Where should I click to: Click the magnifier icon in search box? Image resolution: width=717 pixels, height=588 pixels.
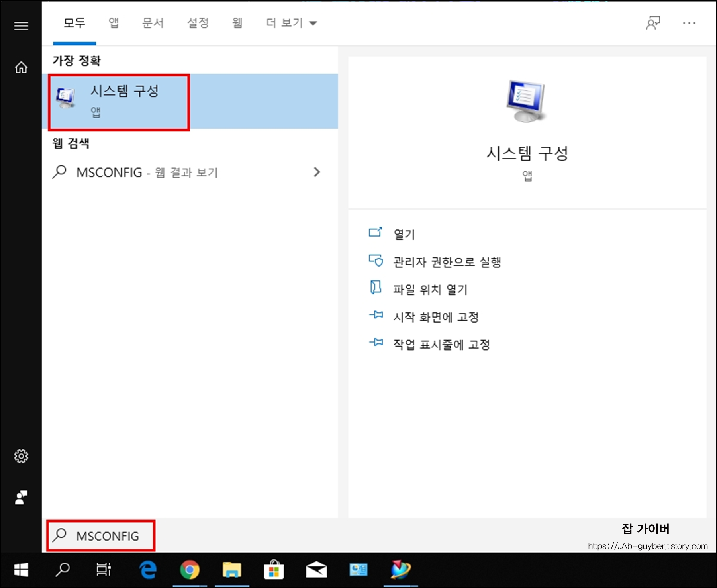pos(59,535)
